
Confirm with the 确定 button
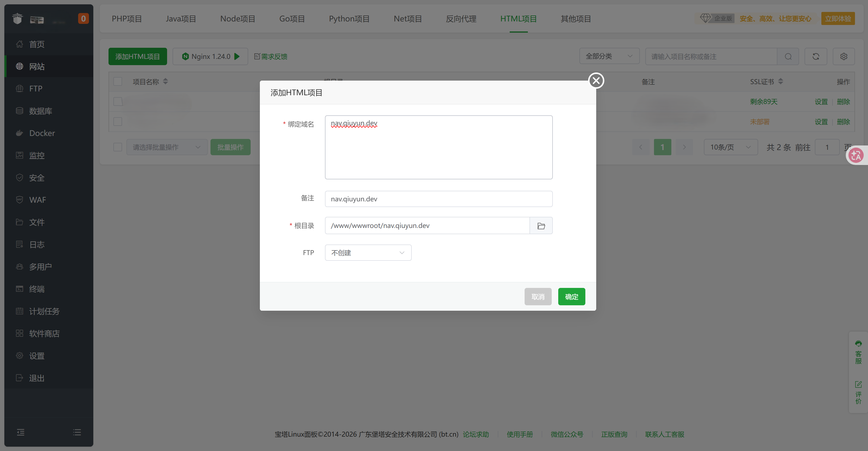[x=571, y=296]
